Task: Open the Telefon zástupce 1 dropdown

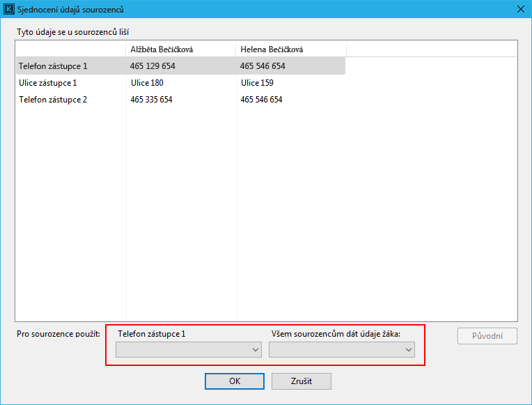Action: [189, 350]
